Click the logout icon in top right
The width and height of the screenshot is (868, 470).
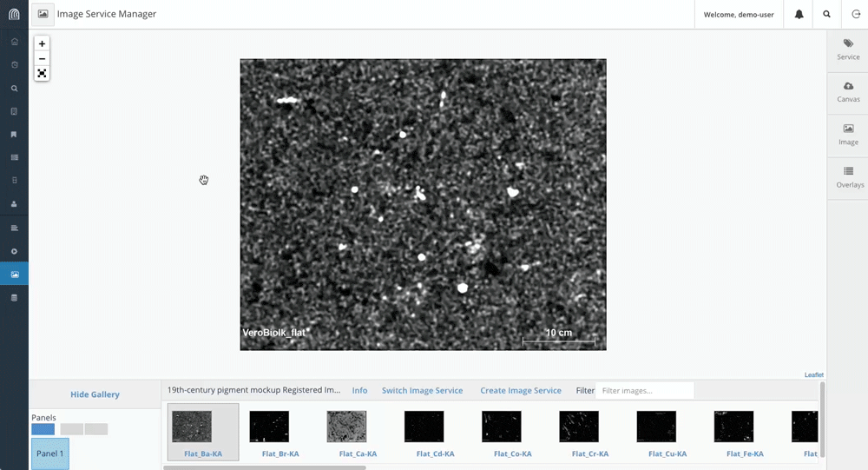click(x=855, y=15)
